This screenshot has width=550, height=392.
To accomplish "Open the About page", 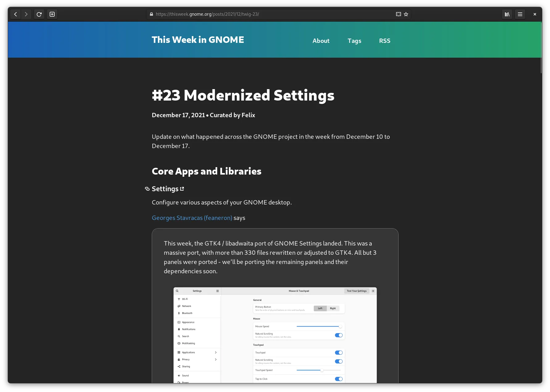I will (x=321, y=41).
